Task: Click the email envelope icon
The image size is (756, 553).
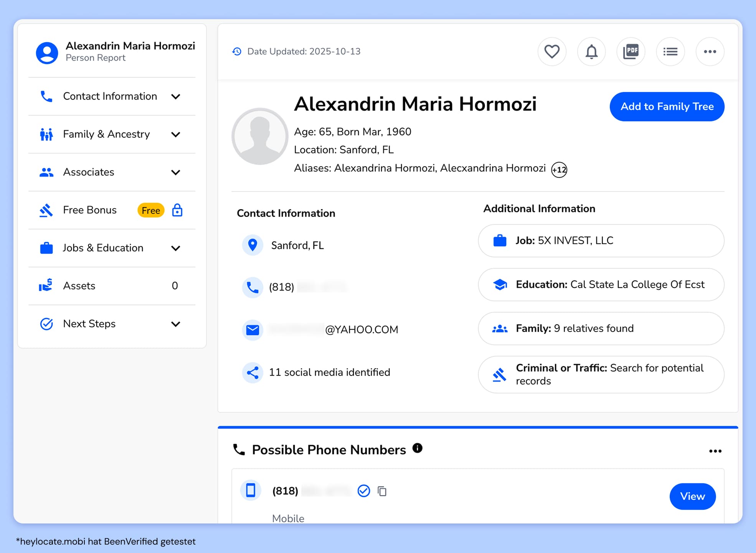Action: tap(253, 330)
